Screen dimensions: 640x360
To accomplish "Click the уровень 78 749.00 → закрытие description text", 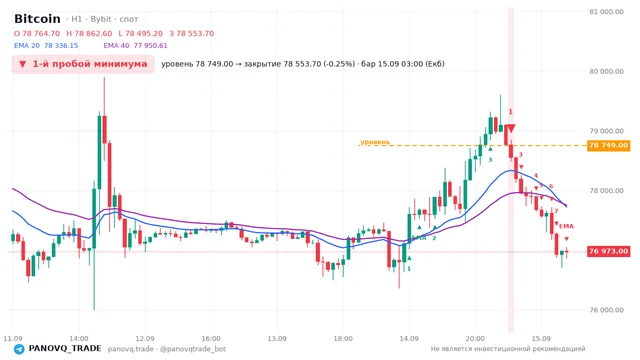I will pos(303,64).
